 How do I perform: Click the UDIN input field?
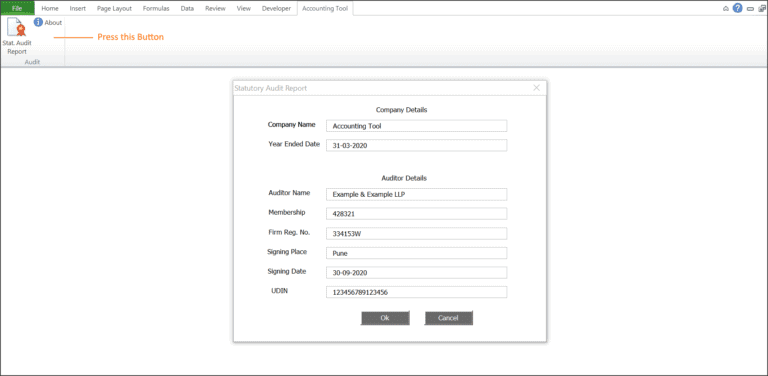coord(416,292)
